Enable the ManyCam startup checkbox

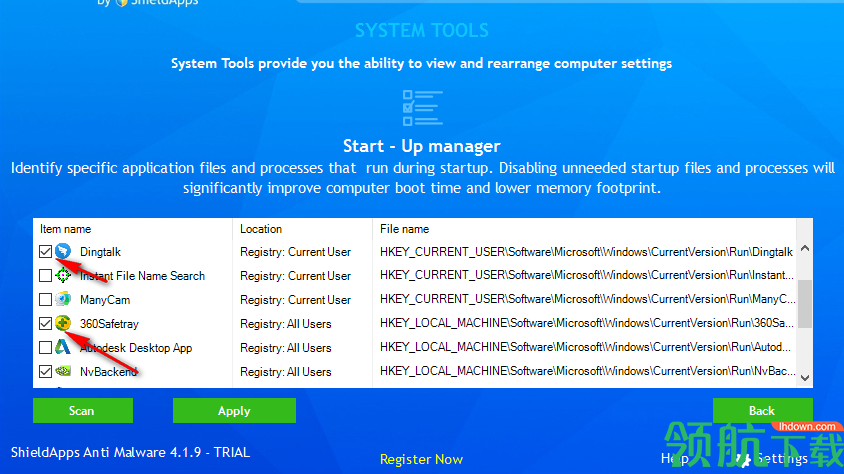point(46,300)
